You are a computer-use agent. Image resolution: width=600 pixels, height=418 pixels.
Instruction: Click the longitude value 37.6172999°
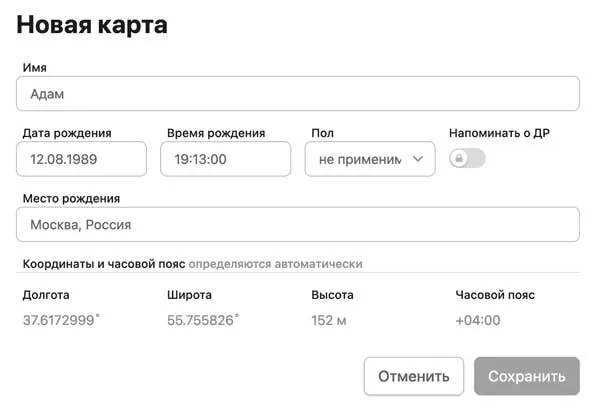(x=61, y=321)
